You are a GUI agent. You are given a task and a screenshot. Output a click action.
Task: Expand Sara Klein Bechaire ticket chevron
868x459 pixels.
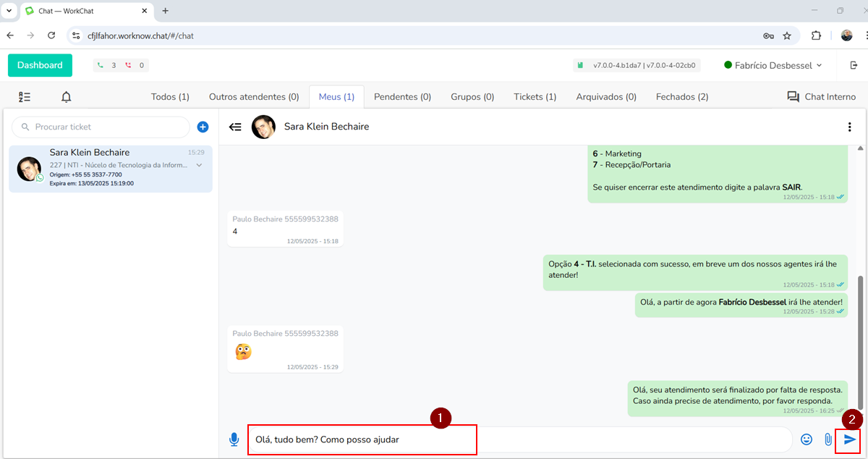coord(199,165)
